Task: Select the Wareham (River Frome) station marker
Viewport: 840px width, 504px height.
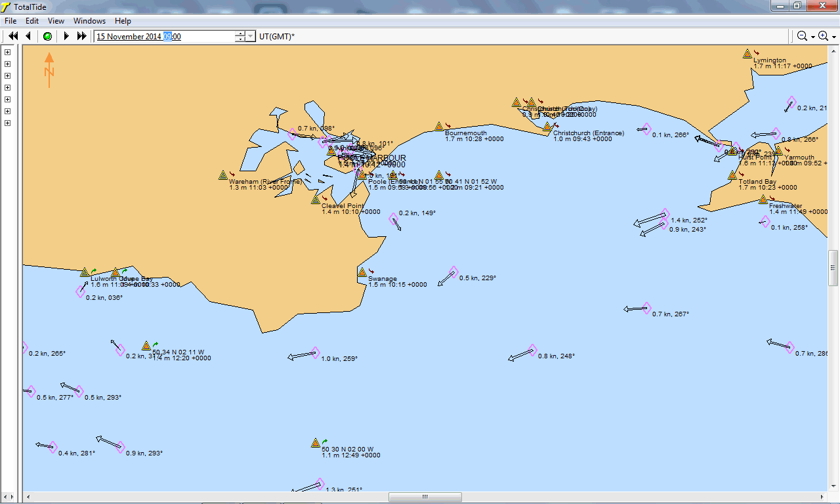Action: pyautogui.click(x=223, y=175)
